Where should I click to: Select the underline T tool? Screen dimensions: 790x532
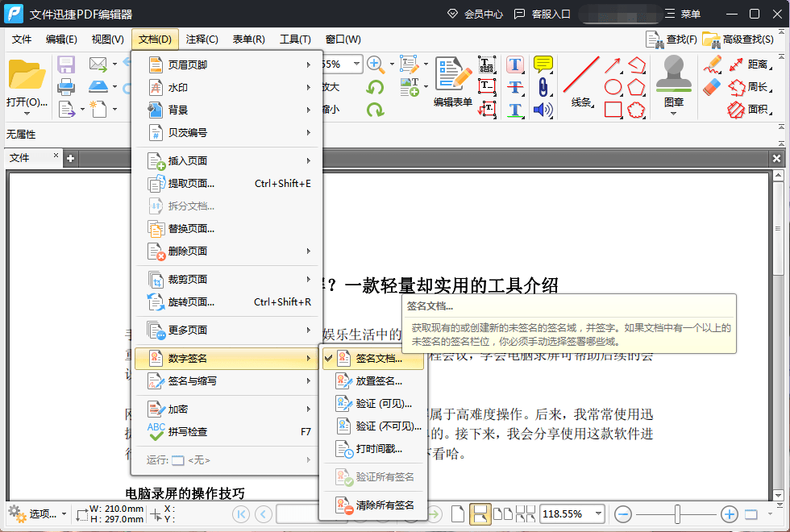click(x=514, y=110)
